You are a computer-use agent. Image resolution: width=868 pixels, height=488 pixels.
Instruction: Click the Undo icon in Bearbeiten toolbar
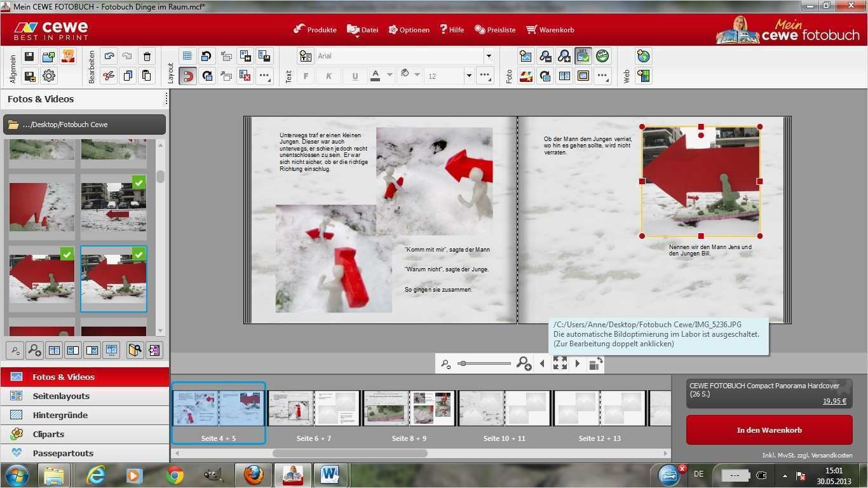pyautogui.click(x=109, y=56)
